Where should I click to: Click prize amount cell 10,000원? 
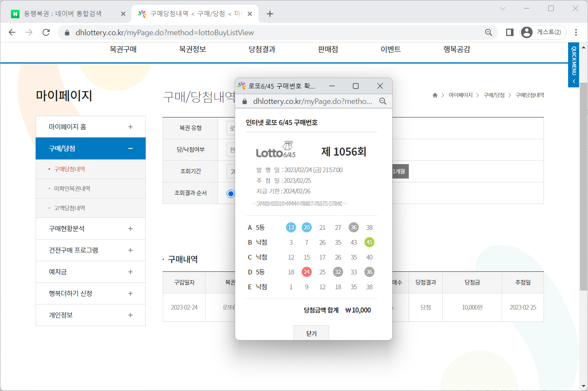point(472,307)
